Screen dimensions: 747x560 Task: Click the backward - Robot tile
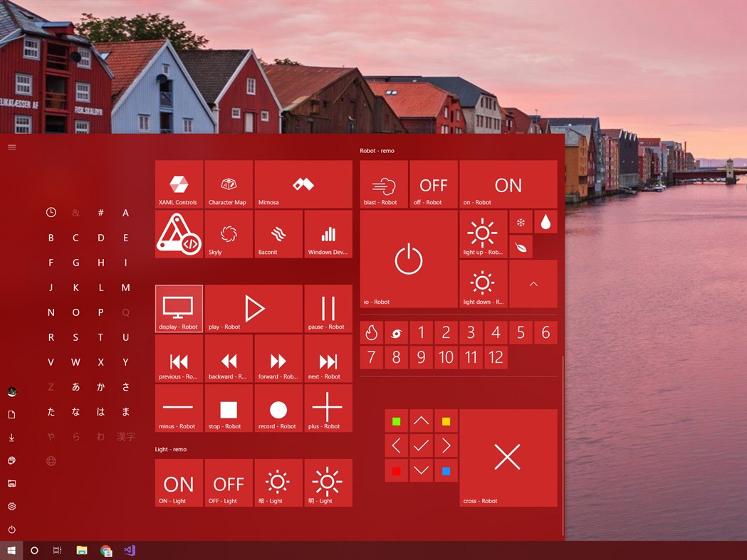tap(229, 358)
